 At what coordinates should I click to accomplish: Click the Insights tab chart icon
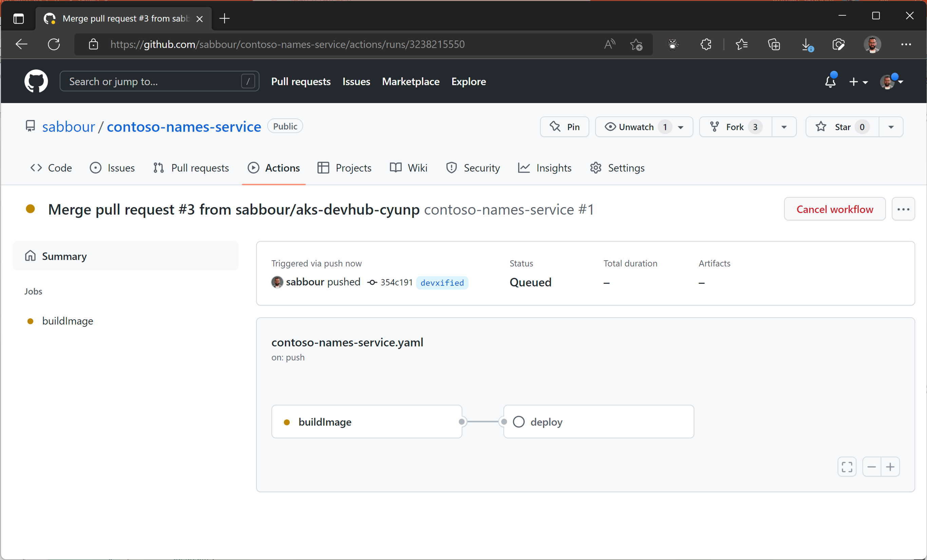pos(524,167)
